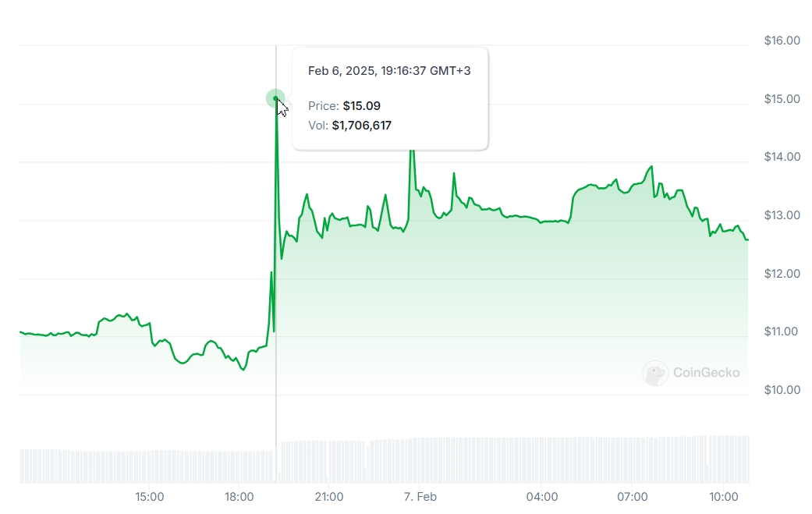
Task: Click the $14.00 price axis label
Action: [x=782, y=157]
